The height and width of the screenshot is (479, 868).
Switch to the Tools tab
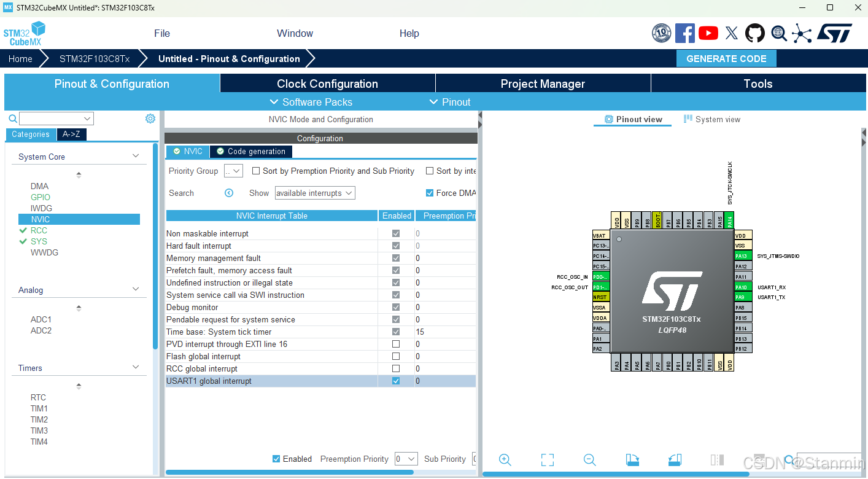(758, 84)
